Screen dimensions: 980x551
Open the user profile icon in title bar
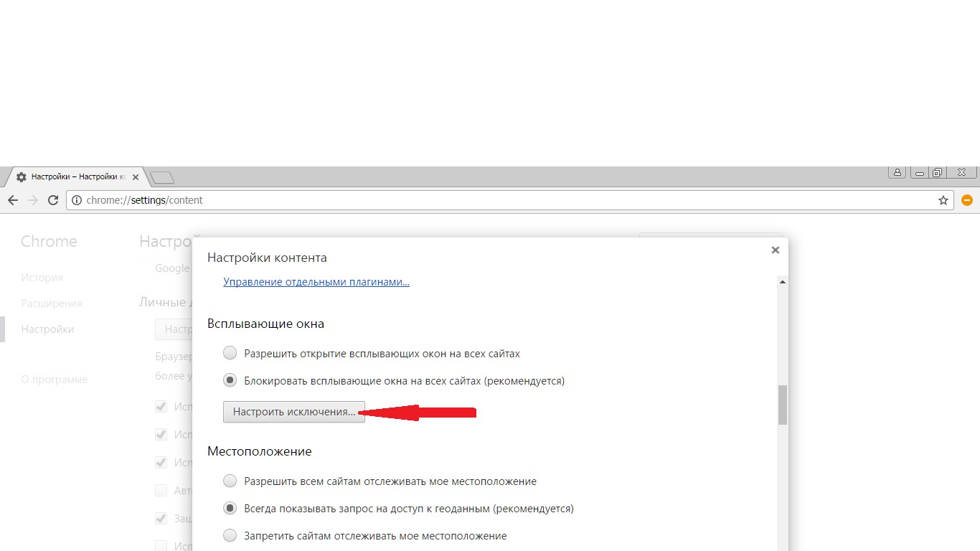(897, 172)
